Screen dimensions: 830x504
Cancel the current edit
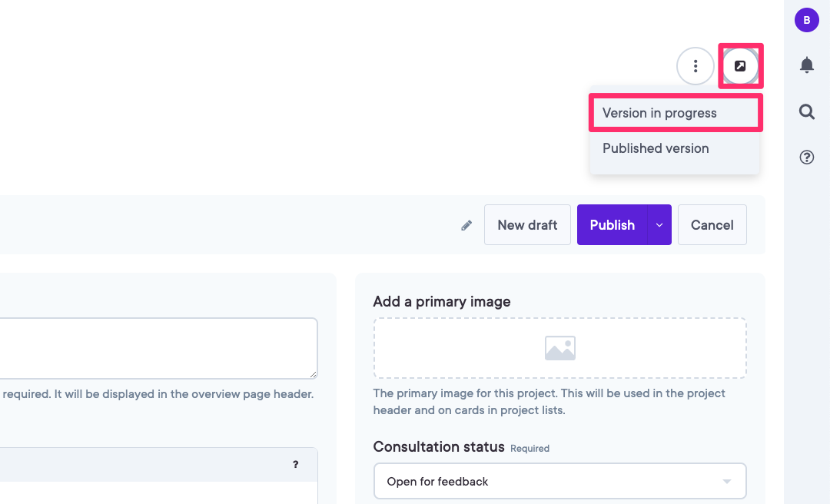click(x=712, y=225)
